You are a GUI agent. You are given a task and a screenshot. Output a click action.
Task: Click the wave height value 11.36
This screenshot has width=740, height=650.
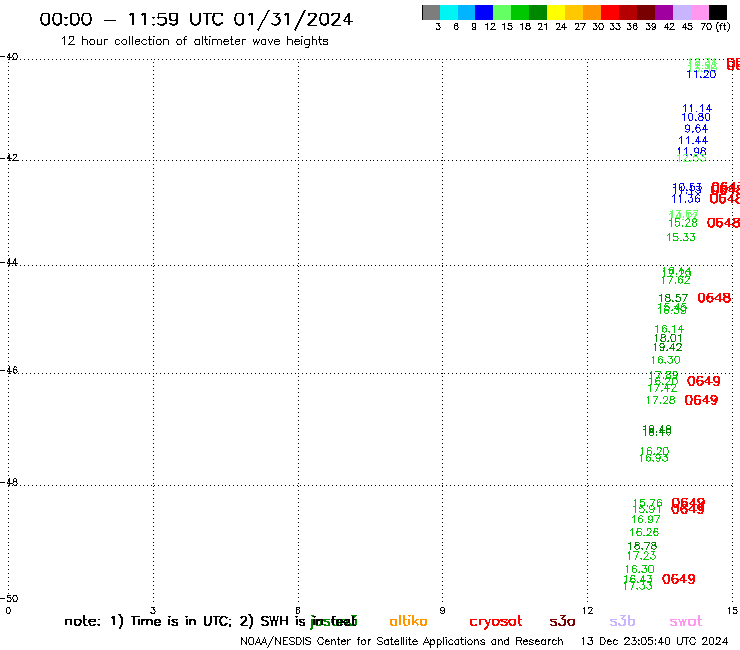[x=686, y=199]
